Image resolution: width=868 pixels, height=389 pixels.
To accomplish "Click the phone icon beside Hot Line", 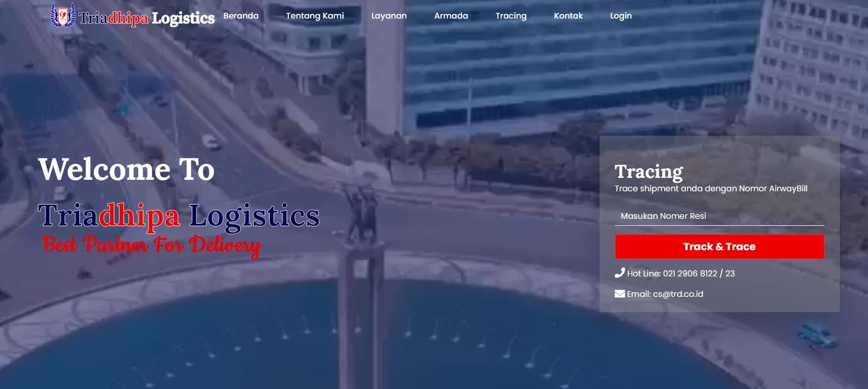I will pos(619,273).
